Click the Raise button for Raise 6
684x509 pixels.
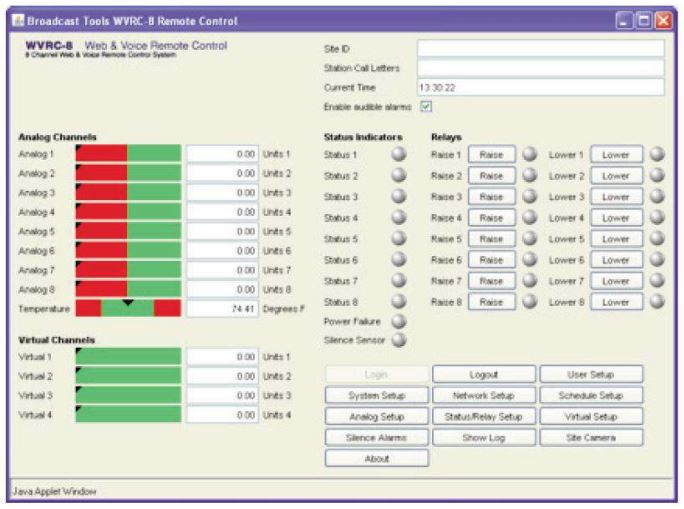pyautogui.click(x=492, y=260)
